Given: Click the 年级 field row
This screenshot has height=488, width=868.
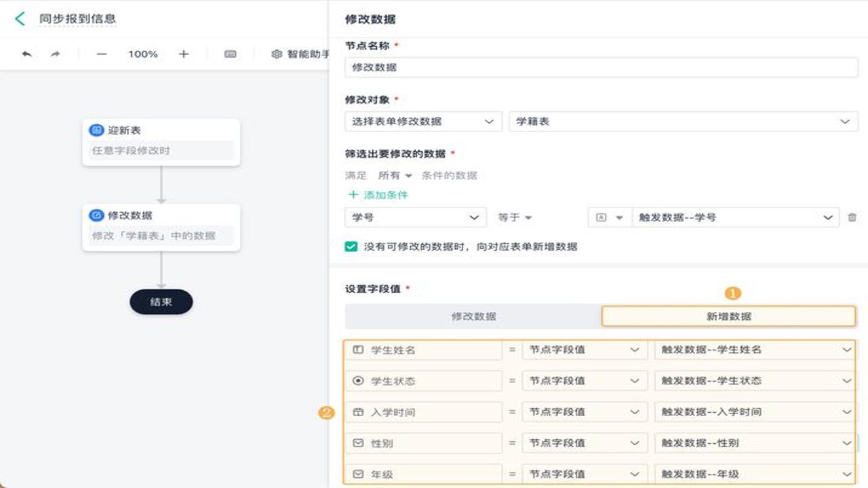Looking at the screenshot, I should [424, 474].
